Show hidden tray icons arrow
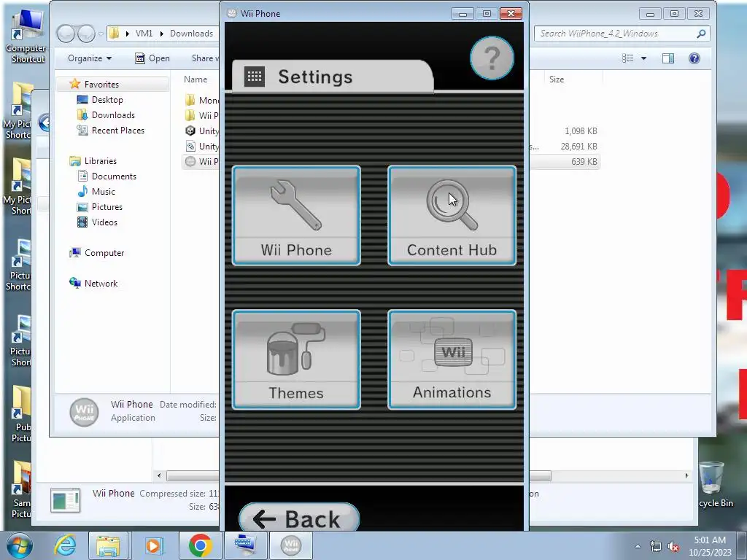Screen dimensions: 747x560 pyautogui.click(x=638, y=546)
